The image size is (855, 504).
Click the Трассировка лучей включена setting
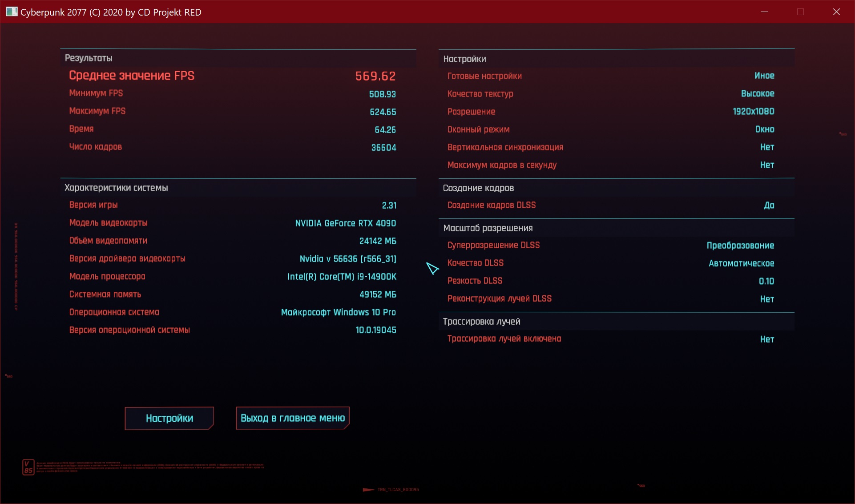[504, 339]
